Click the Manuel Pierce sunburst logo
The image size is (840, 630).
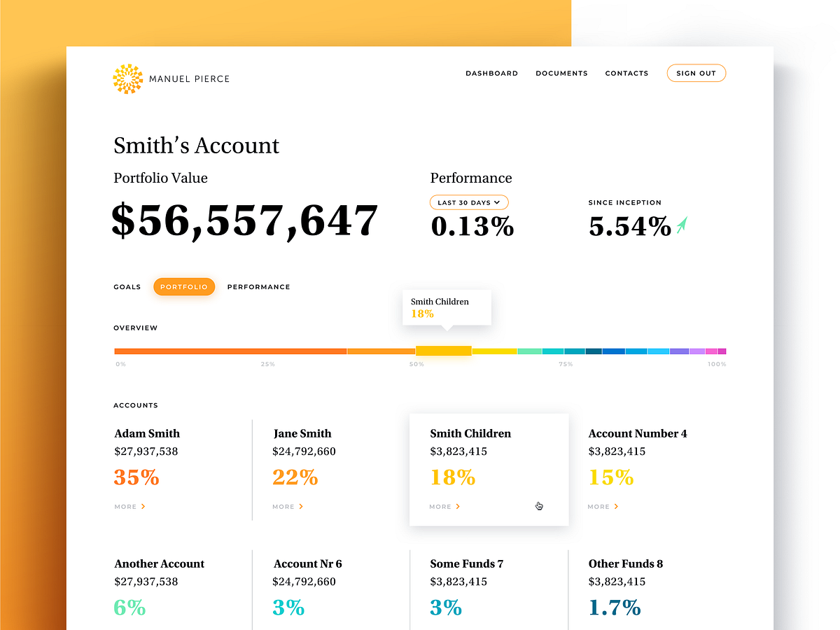tap(128, 79)
